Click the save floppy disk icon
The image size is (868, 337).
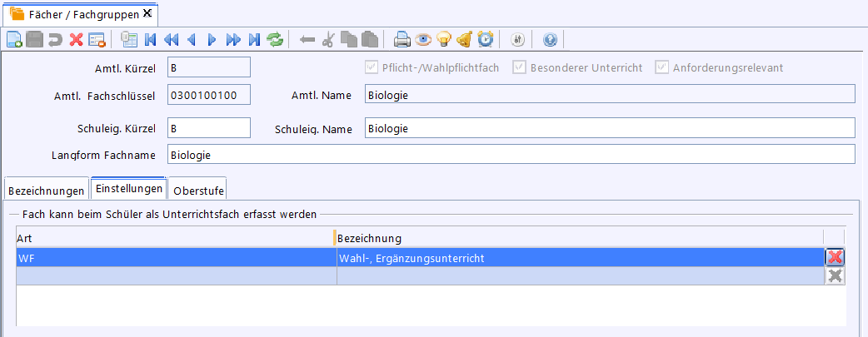click(34, 39)
